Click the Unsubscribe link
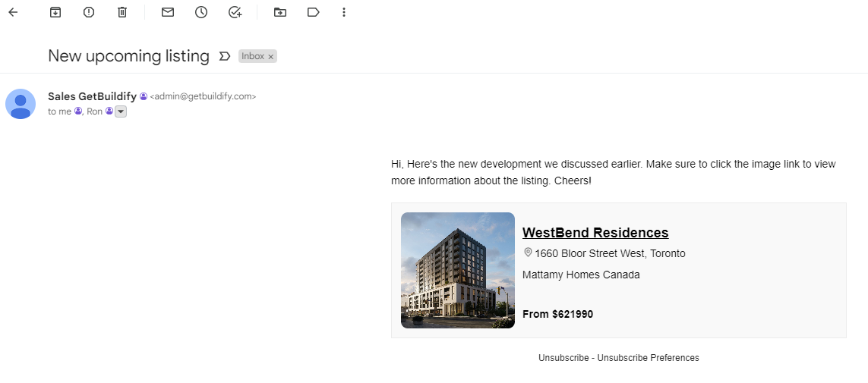This screenshot has width=868, height=383. click(563, 357)
